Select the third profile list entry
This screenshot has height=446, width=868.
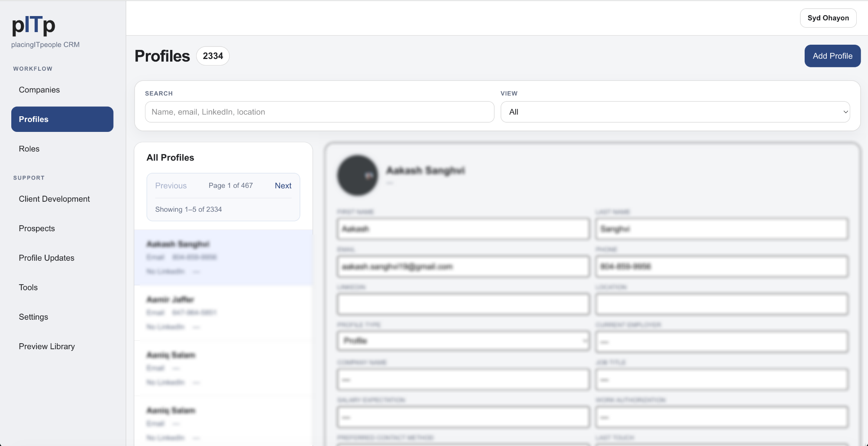pyautogui.click(x=224, y=369)
